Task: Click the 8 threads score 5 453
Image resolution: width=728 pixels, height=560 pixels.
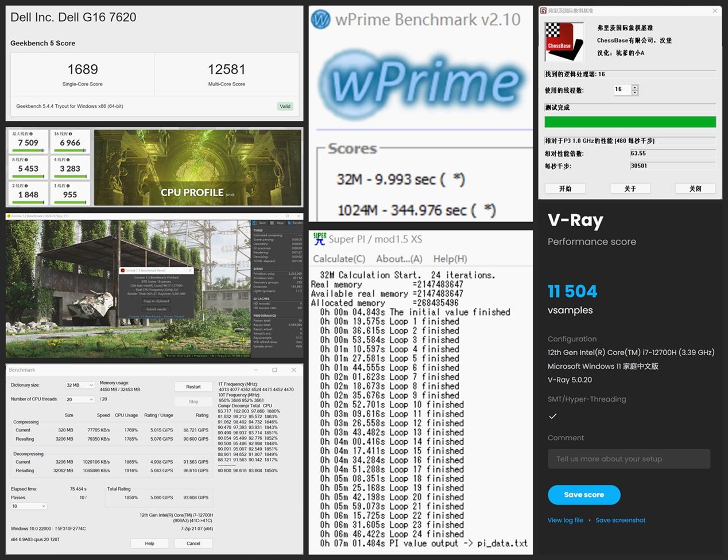Action: 28,169
